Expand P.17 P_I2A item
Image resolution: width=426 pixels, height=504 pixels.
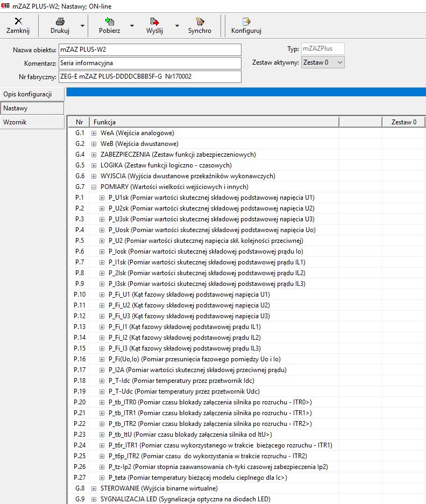[102, 370]
